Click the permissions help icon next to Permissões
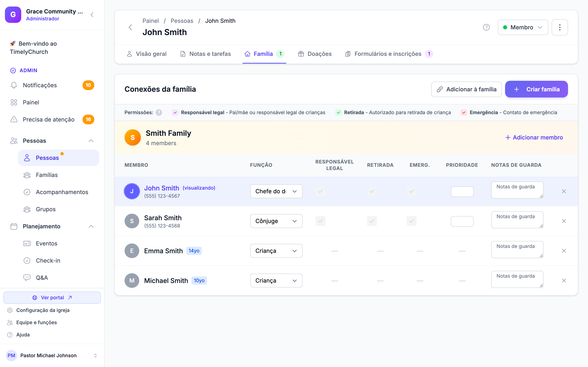Image resolution: width=588 pixels, height=367 pixels. (159, 112)
